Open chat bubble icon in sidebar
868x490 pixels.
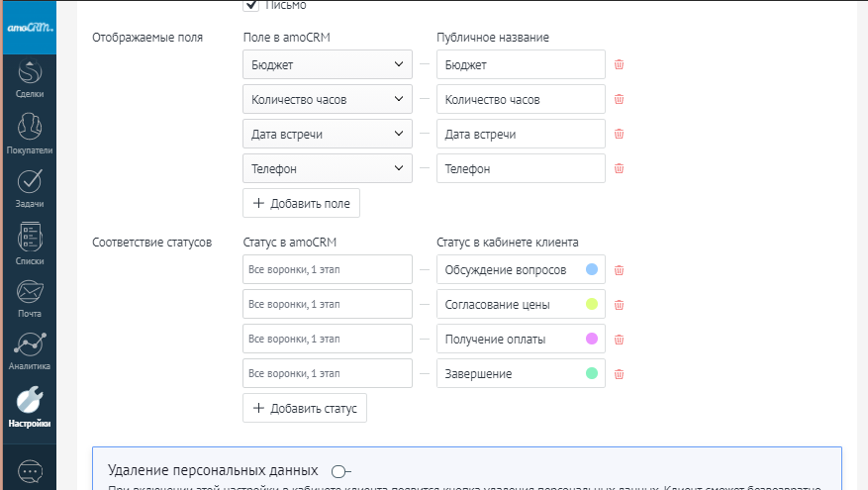coord(30,472)
